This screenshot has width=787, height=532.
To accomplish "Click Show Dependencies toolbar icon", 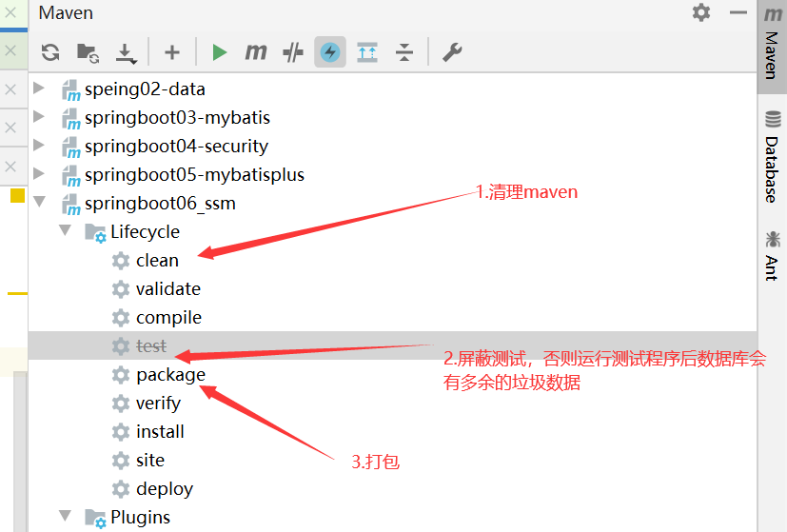I will [367, 52].
